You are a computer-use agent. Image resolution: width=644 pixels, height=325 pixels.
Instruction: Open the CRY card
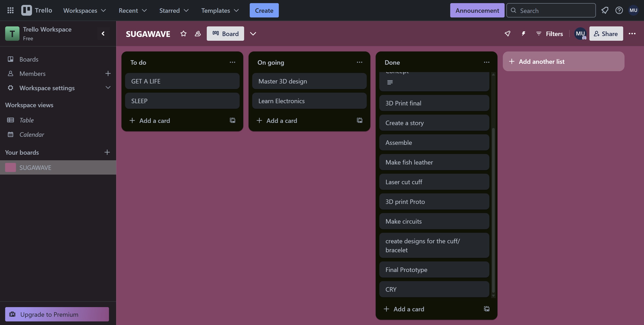click(x=434, y=289)
